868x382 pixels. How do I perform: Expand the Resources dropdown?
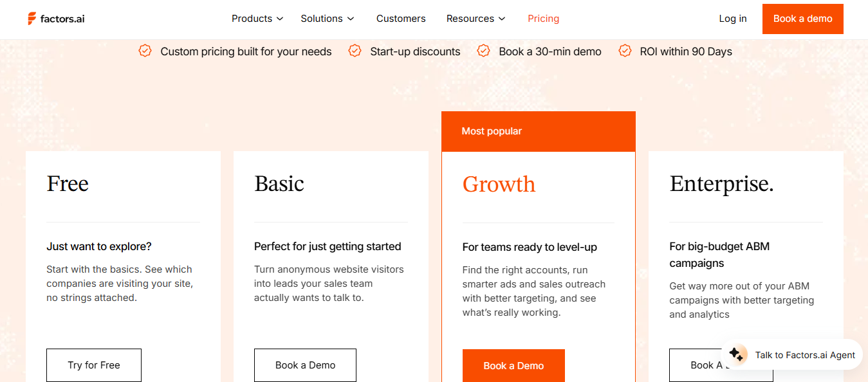[x=476, y=19]
